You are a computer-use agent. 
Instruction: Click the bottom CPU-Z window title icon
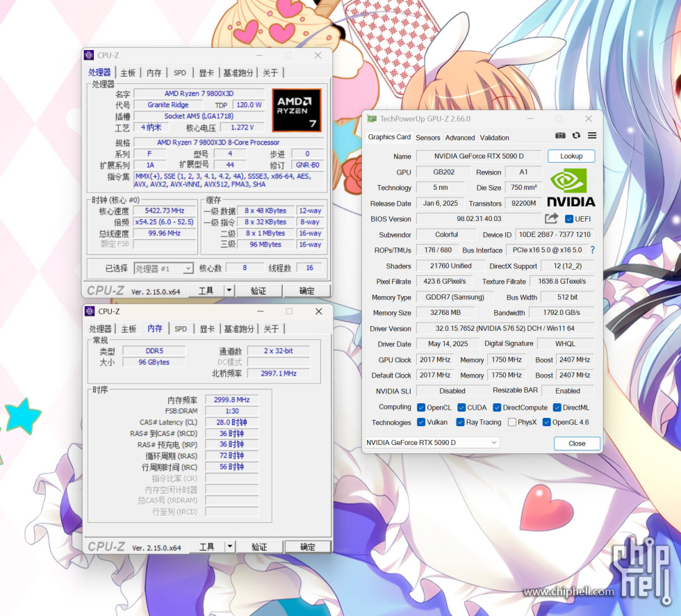(90, 311)
